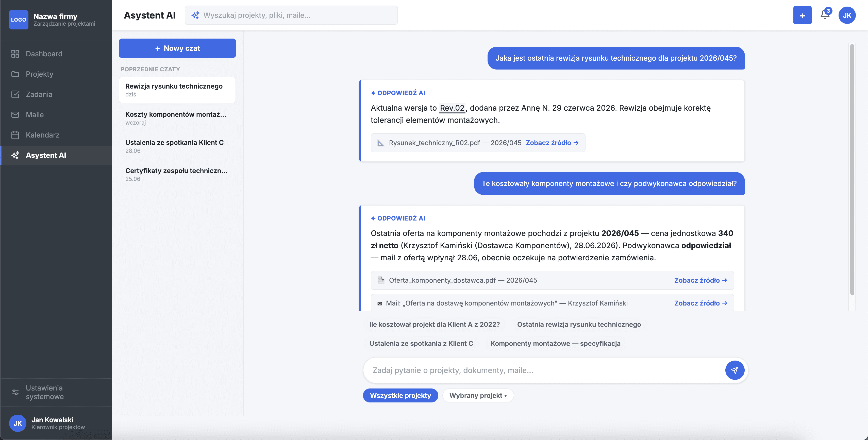This screenshot has width=868, height=440.
Task: Open the Zadania checklist icon
Action: (x=15, y=94)
